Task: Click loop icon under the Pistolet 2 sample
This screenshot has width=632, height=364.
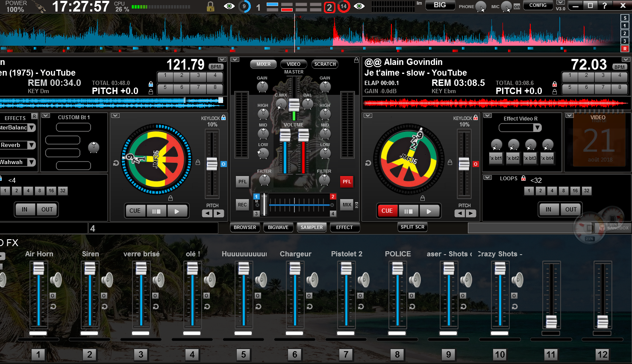Action: click(x=361, y=306)
